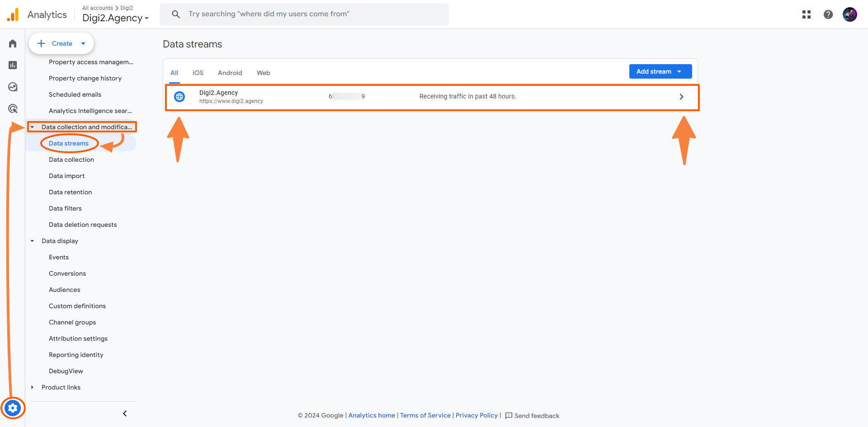The width and height of the screenshot is (868, 427).
Task: Switch to the iOS tab
Action: tap(198, 73)
